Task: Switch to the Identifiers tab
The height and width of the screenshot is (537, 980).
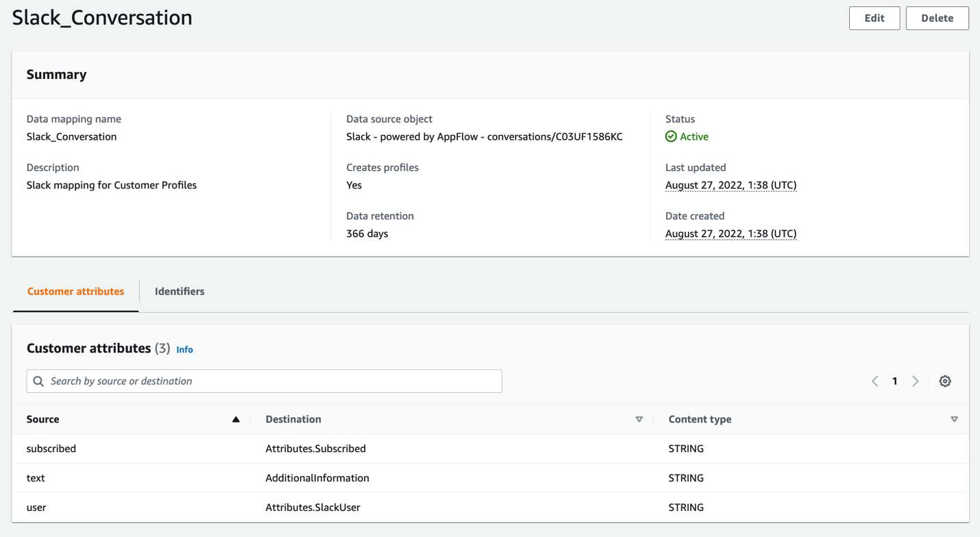Action: coord(180,291)
